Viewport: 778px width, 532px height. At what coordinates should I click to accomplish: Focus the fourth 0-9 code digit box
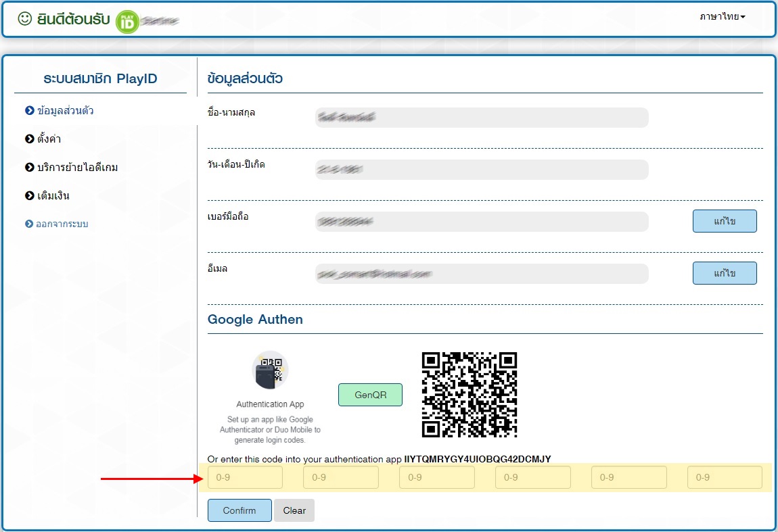(533, 477)
